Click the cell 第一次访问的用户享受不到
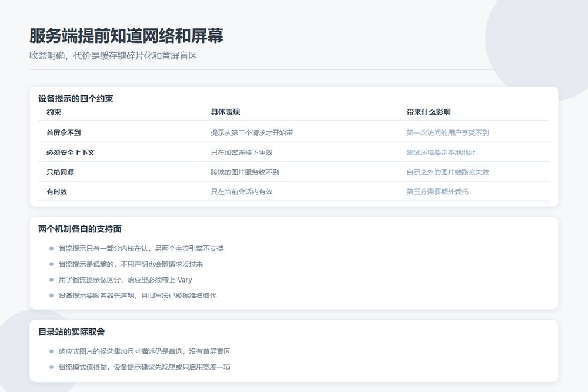The image size is (588, 392). (447, 132)
